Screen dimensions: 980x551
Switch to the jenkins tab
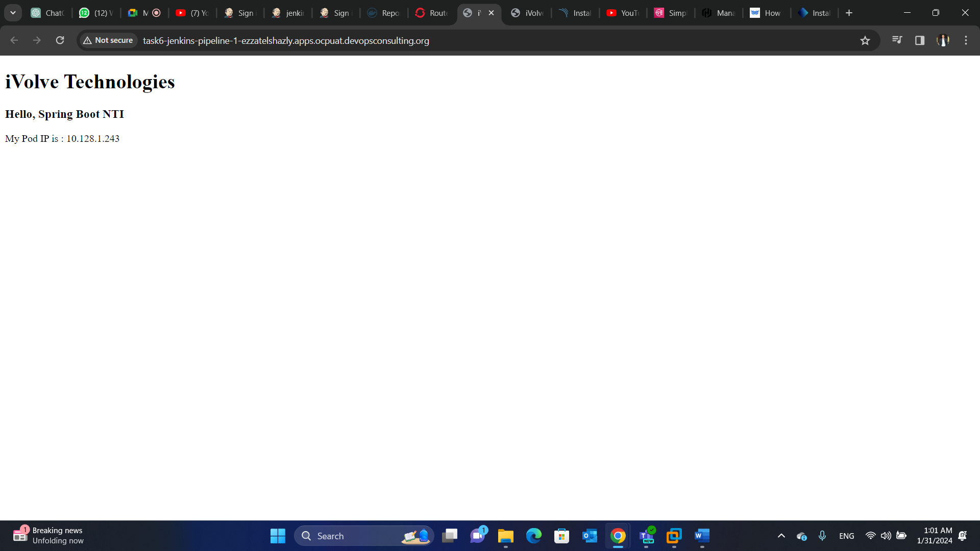(x=288, y=13)
